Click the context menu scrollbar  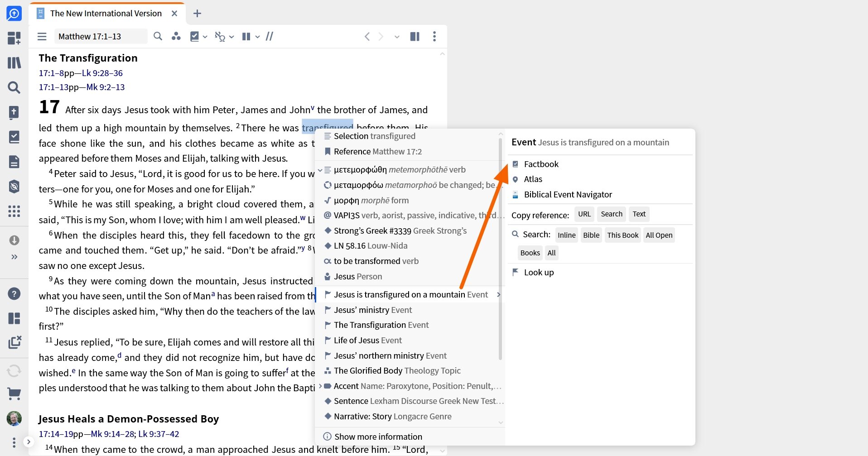click(x=500, y=249)
